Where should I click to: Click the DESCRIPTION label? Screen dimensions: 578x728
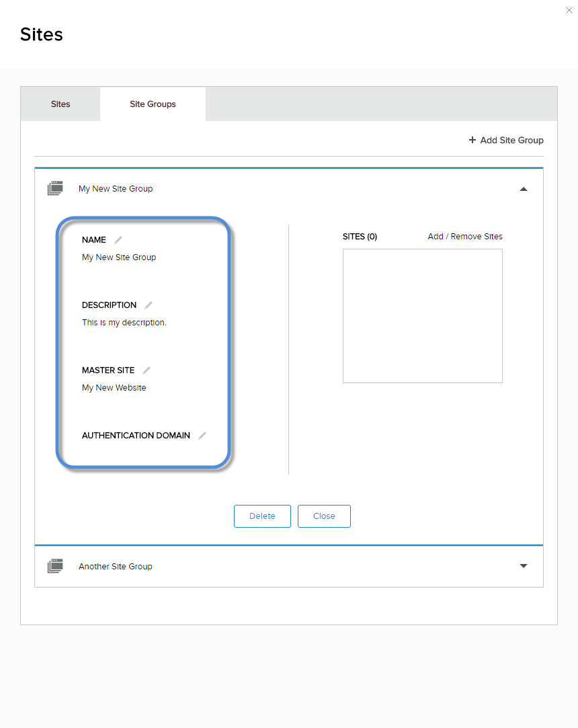(109, 305)
